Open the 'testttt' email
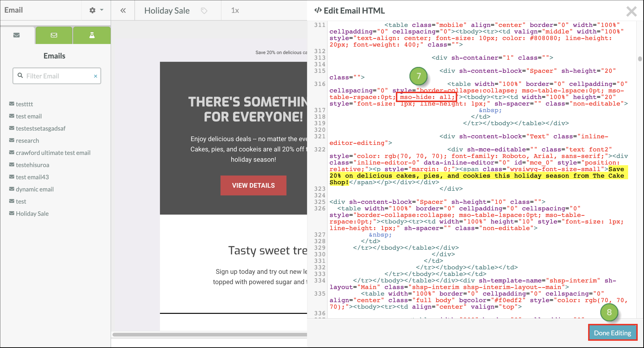644x348 pixels. (x=24, y=104)
